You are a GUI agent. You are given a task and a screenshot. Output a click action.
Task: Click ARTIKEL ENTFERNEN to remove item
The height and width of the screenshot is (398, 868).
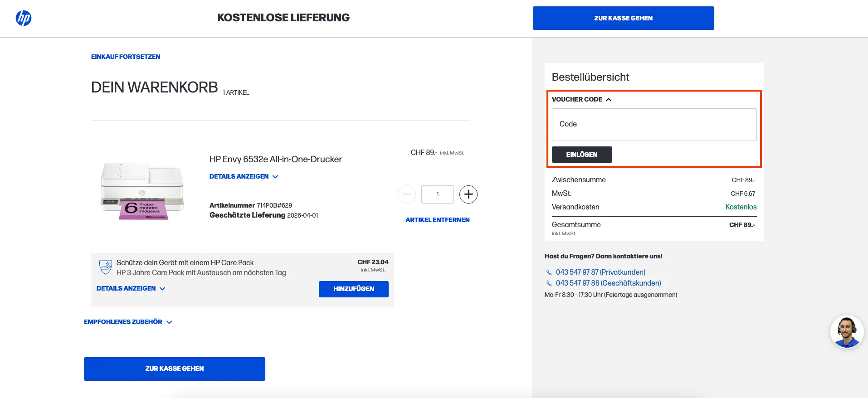point(437,220)
